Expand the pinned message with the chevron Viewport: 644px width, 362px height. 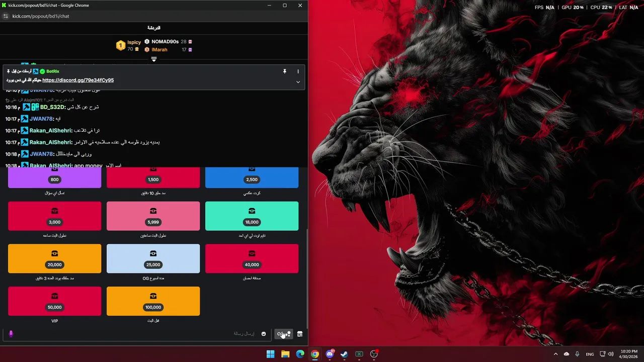tap(298, 82)
